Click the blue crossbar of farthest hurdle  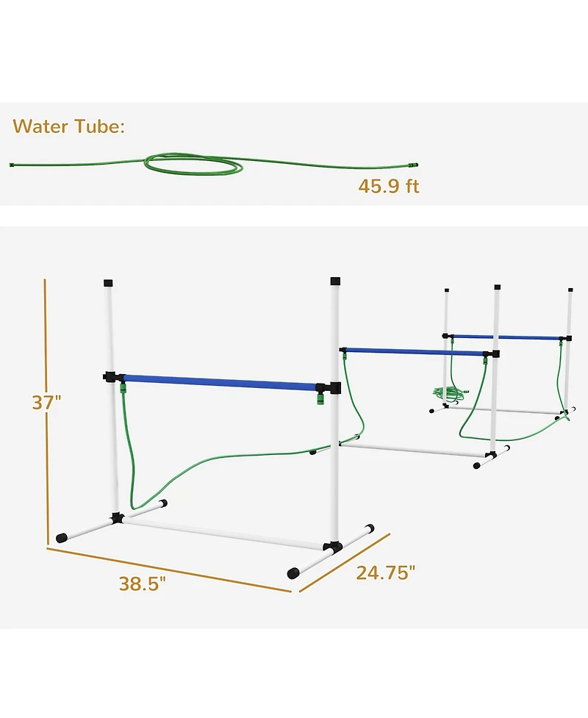[x=506, y=337]
